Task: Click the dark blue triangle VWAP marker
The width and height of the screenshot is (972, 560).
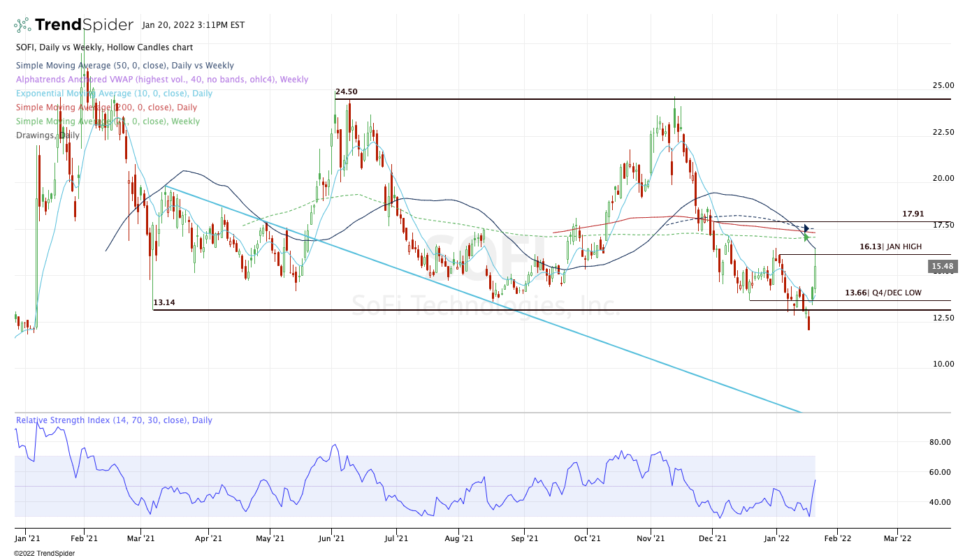Action: tap(807, 228)
